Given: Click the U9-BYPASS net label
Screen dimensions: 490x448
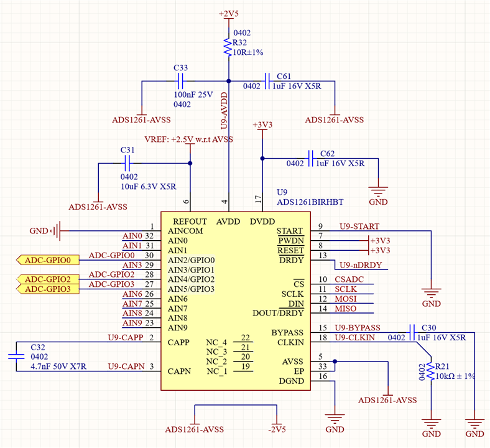Looking at the screenshot, I should (358, 328).
